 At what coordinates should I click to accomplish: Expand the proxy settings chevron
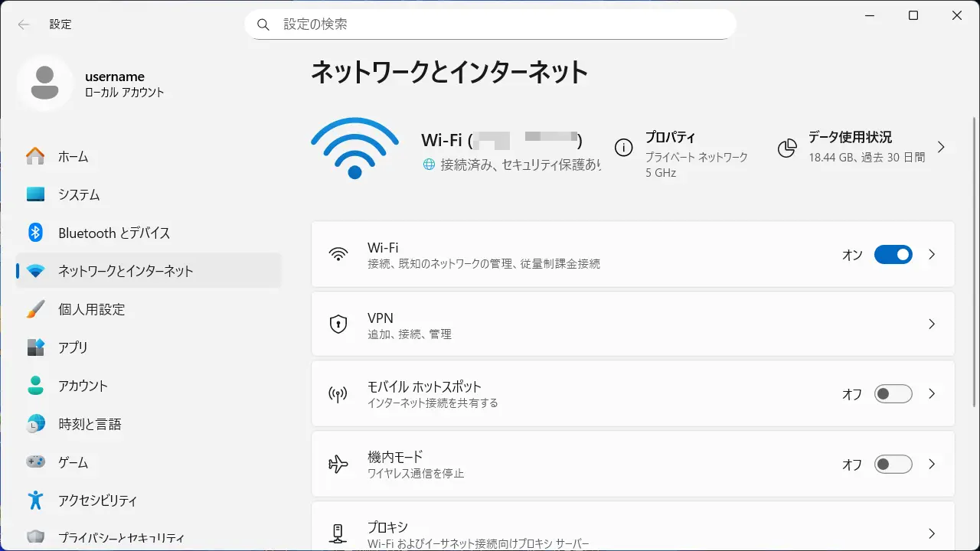[932, 533]
